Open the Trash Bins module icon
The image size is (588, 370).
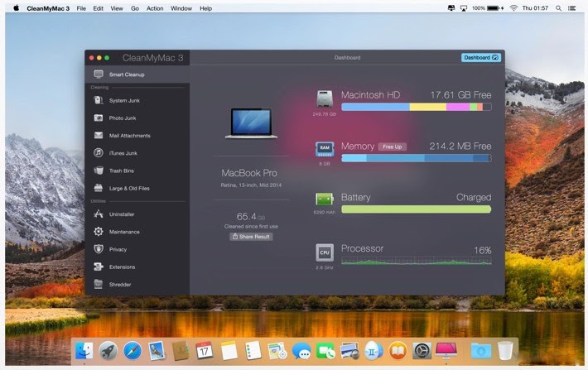click(x=99, y=171)
